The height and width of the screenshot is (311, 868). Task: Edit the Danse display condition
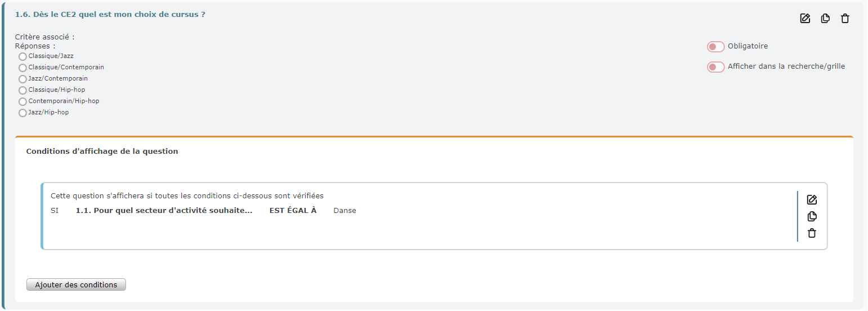(812, 199)
